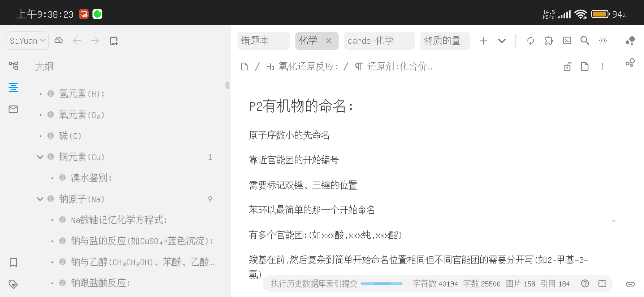The width and height of the screenshot is (644, 297).
Task: Open the tag panel icon
Action: pos(13,284)
